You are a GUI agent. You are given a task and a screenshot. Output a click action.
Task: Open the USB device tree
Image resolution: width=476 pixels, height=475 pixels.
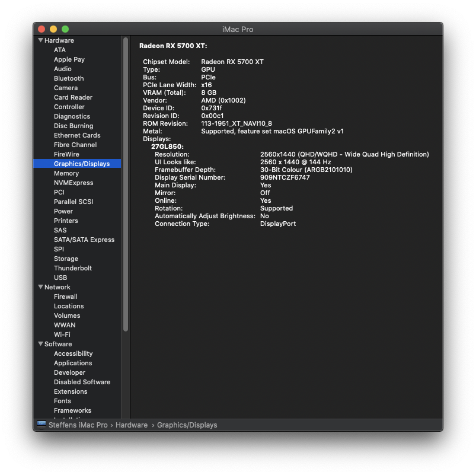(x=60, y=278)
